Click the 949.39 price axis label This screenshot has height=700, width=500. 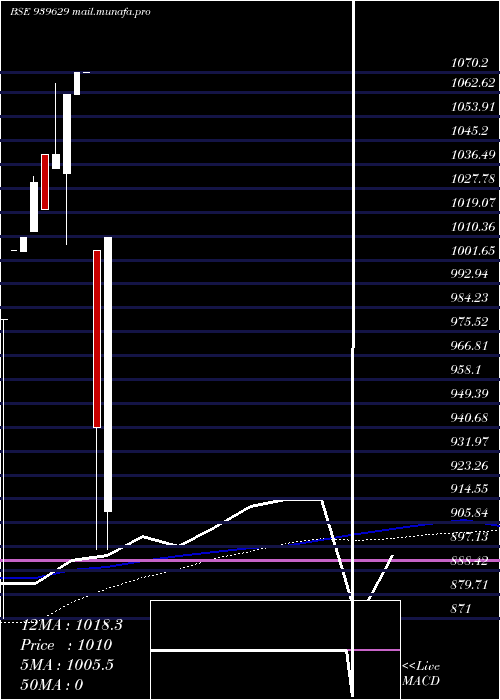tap(469, 394)
